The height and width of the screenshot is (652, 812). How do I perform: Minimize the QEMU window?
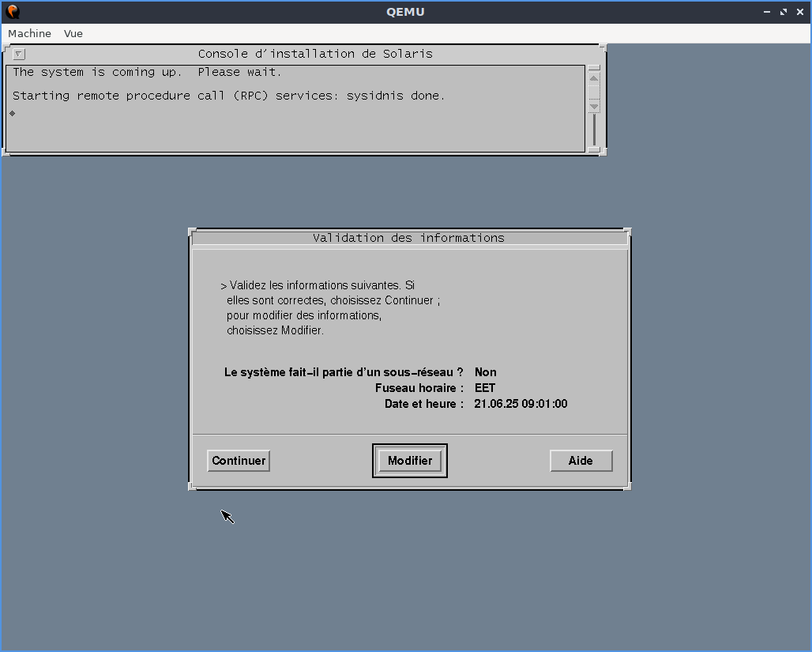point(767,12)
